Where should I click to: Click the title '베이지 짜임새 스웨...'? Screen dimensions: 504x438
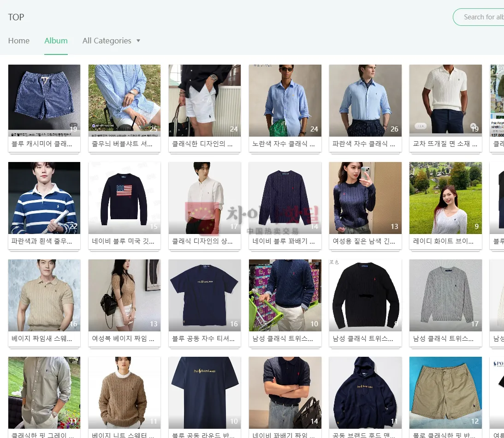pos(42,339)
